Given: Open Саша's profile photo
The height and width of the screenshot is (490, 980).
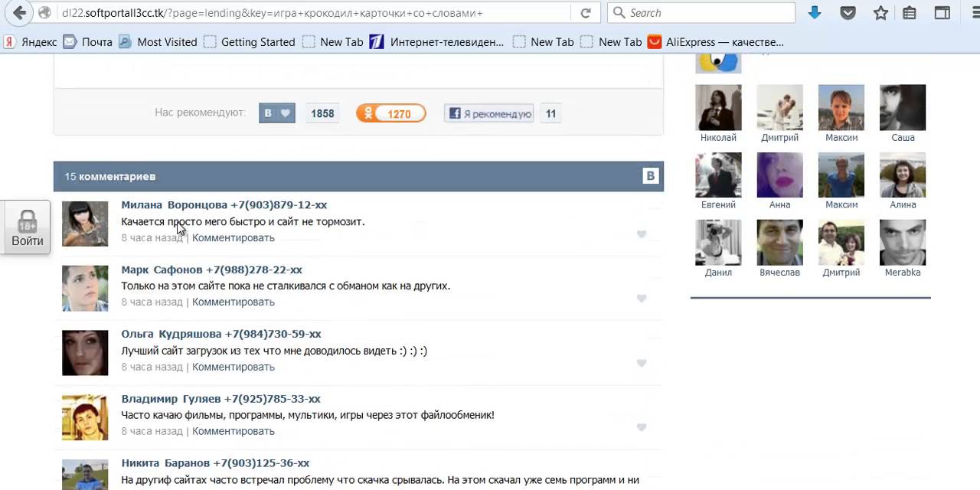Looking at the screenshot, I should coord(903,107).
